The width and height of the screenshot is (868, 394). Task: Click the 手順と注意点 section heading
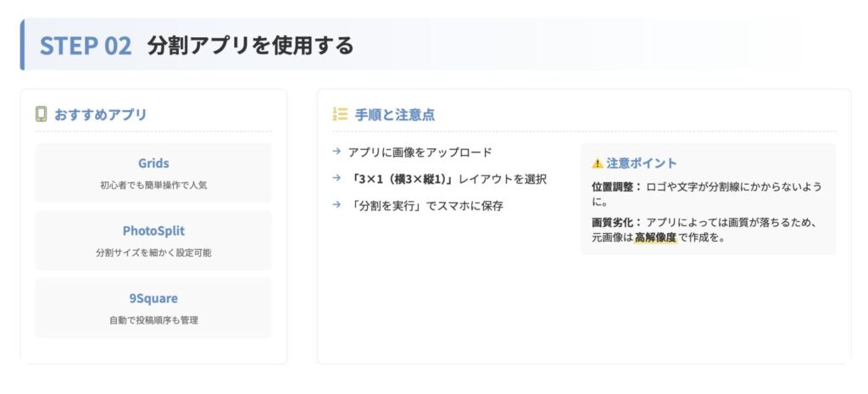(395, 114)
